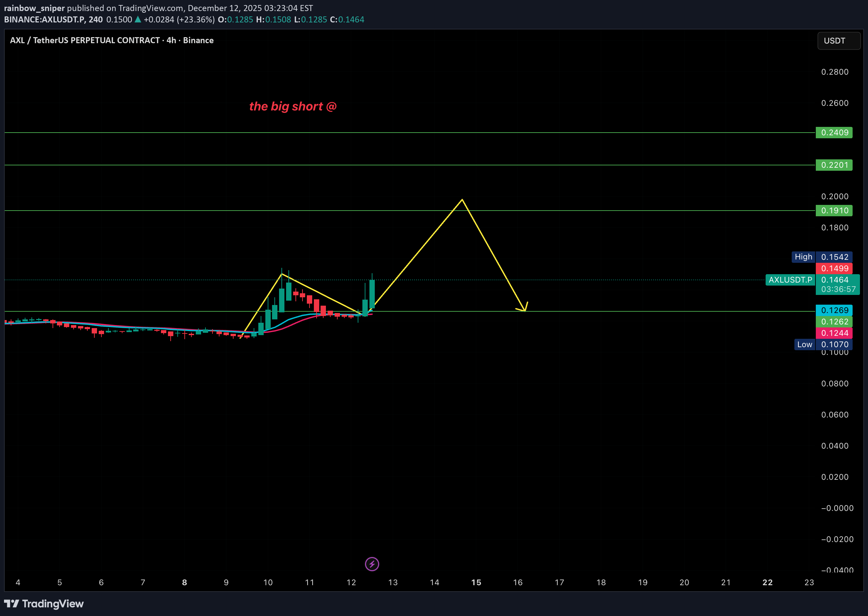Click the green up-triangle change indicator
Viewport: 868px width, 616px height.
tap(138, 19)
